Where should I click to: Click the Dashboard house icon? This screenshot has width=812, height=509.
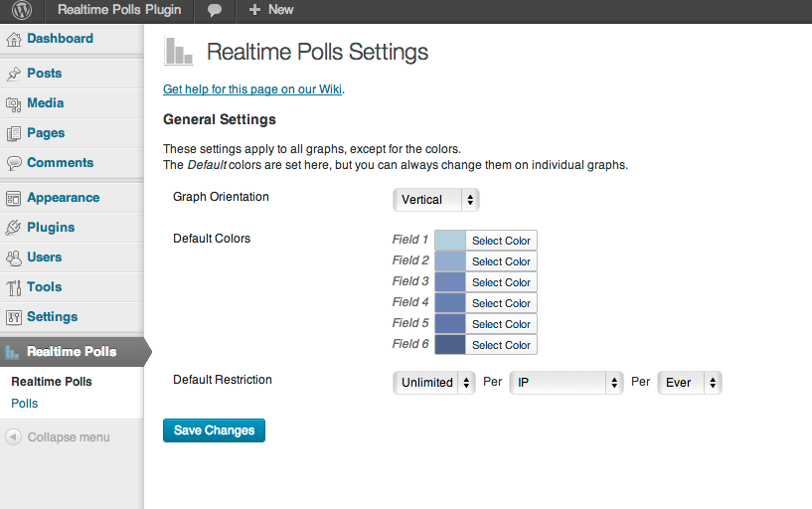pyautogui.click(x=14, y=39)
